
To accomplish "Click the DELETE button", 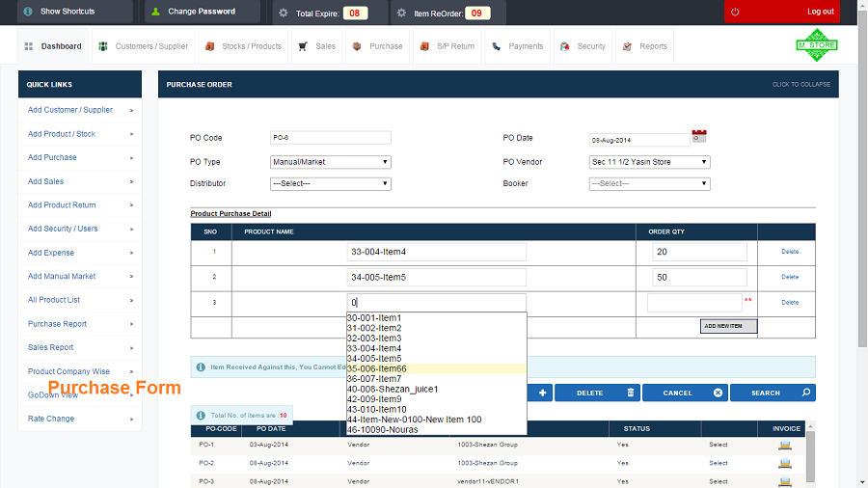I will [x=597, y=393].
